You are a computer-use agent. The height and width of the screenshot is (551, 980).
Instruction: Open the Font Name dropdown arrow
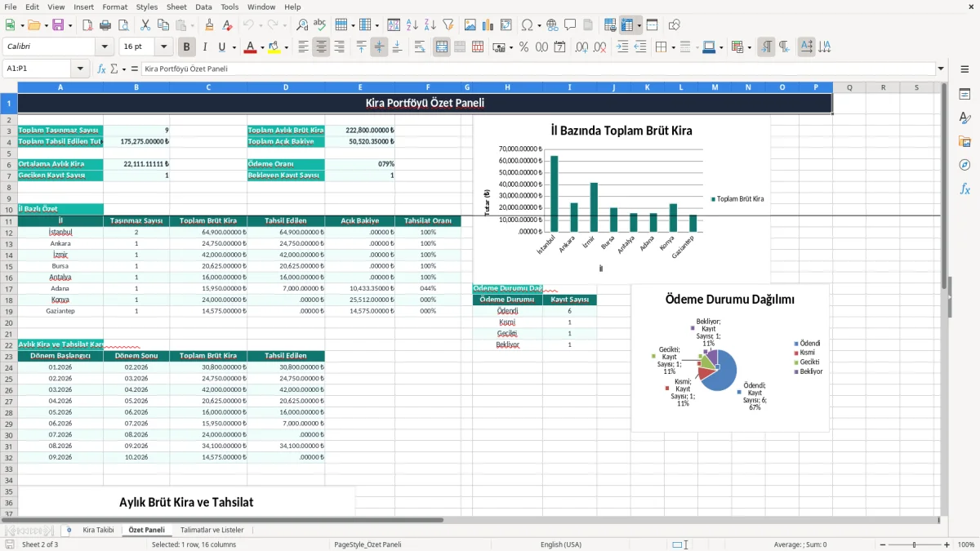[x=105, y=47]
